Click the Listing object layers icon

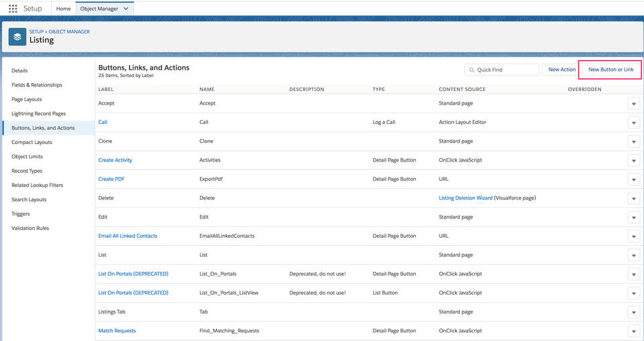coord(17,37)
